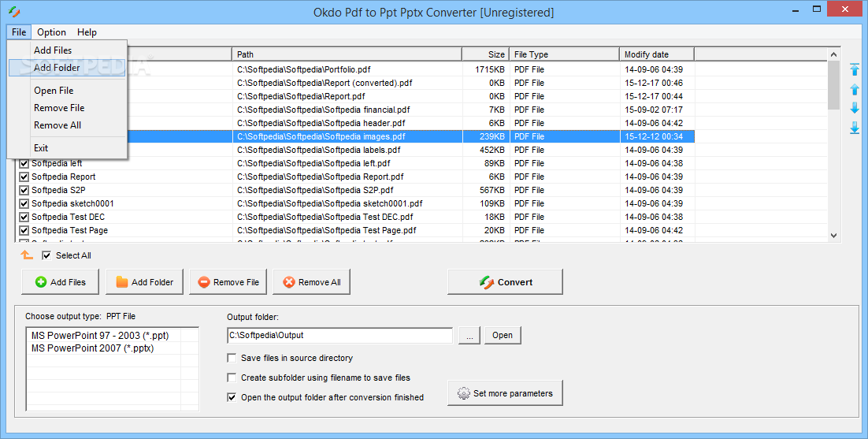Sort by the Size column header
The width and height of the screenshot is (868, 439).
point(486,54)
